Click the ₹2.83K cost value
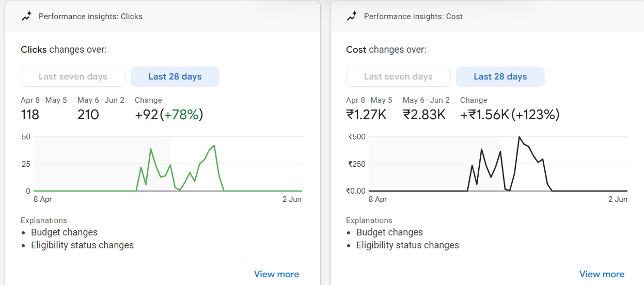The height and width of the screenshot is (285, 644). click(x=424, y=115)
